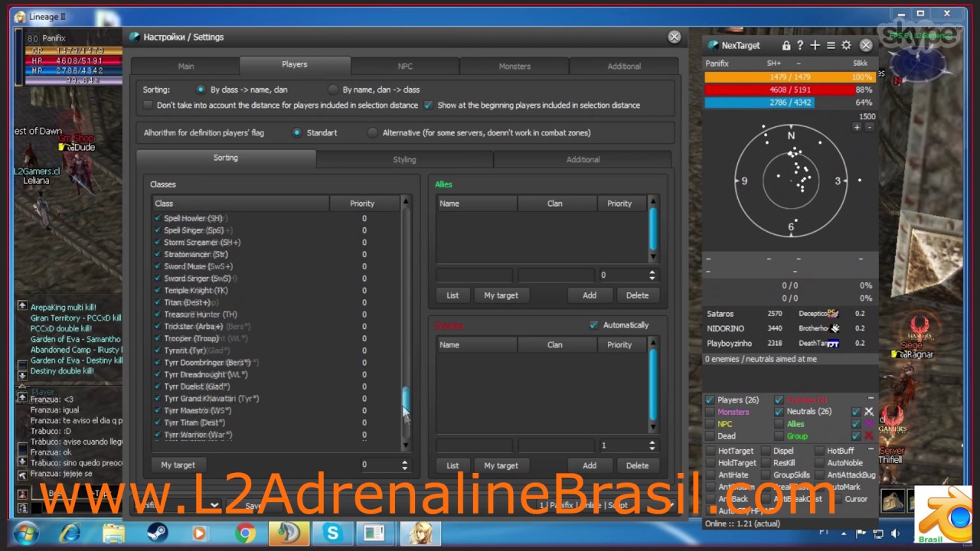The image size is (980, 551).
Task: Open Skype from the taskbar
Action: pos(332,533)
